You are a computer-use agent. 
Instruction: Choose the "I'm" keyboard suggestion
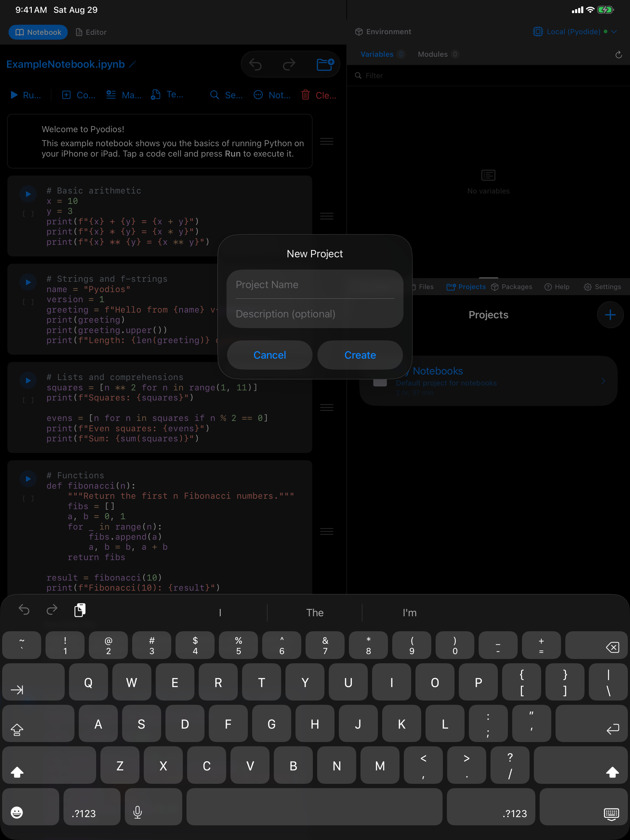click(409, 613)
